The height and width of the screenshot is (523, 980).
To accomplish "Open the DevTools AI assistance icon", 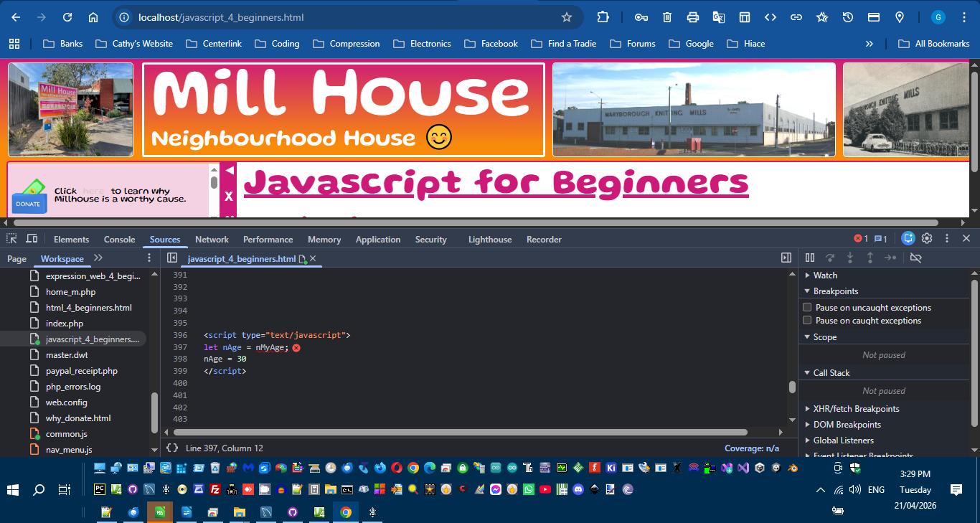I will (908, 239).
